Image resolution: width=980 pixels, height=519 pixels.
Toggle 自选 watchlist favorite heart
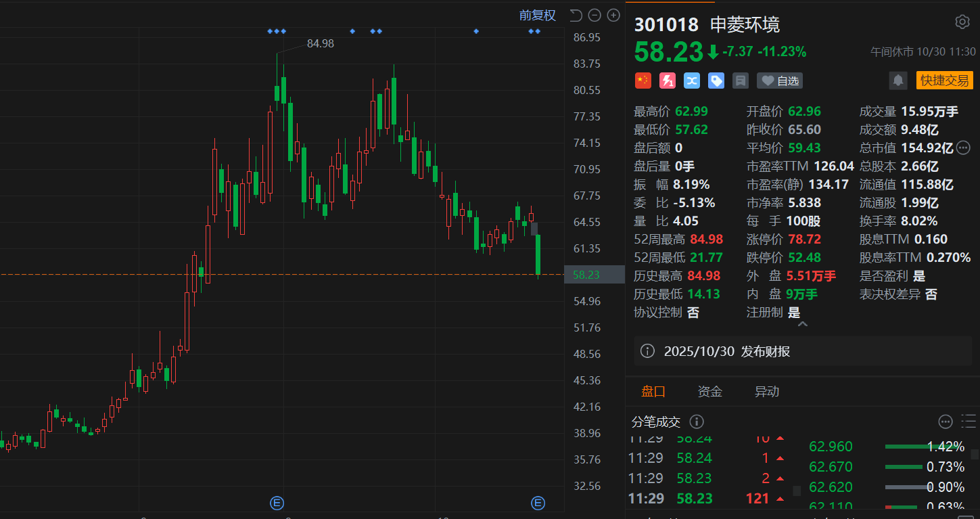tap(780, 81)
